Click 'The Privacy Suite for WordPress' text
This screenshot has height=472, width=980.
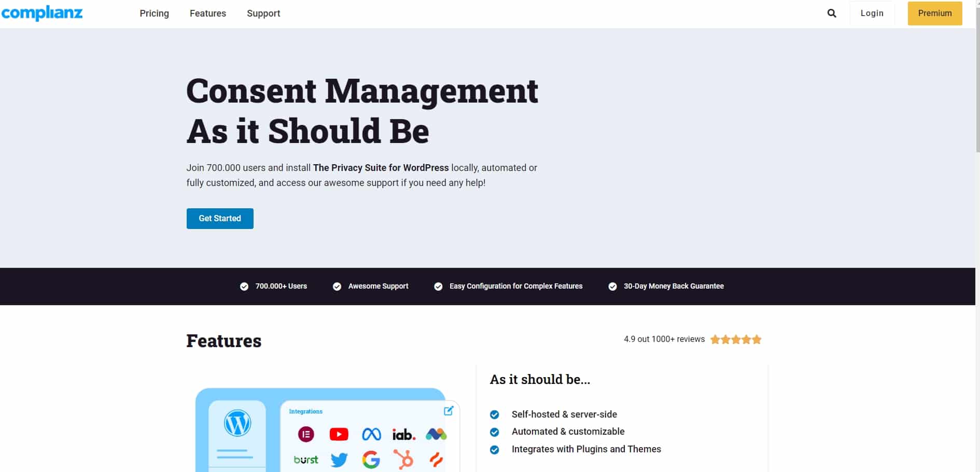pos(381,168)
